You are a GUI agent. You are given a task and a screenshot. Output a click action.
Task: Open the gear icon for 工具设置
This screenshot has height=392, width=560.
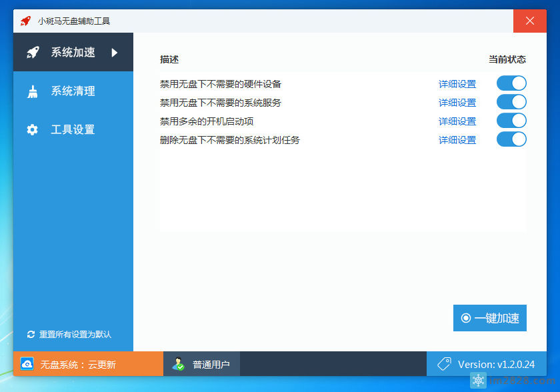(33, 129)
